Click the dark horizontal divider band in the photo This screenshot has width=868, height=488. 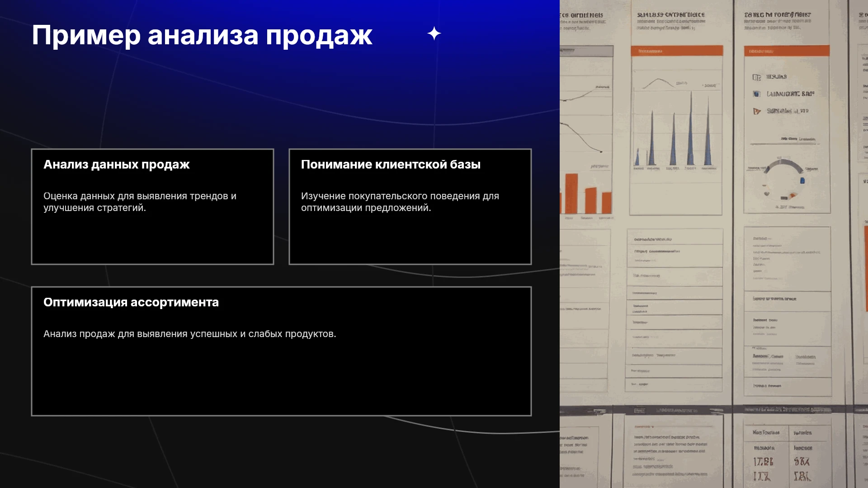[x=714, y=410]
